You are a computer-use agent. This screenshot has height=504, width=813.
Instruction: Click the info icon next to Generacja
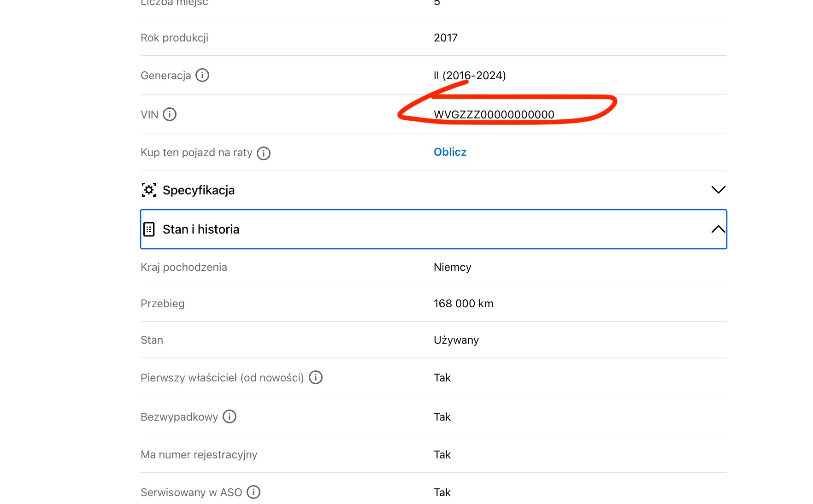(202, 75)
